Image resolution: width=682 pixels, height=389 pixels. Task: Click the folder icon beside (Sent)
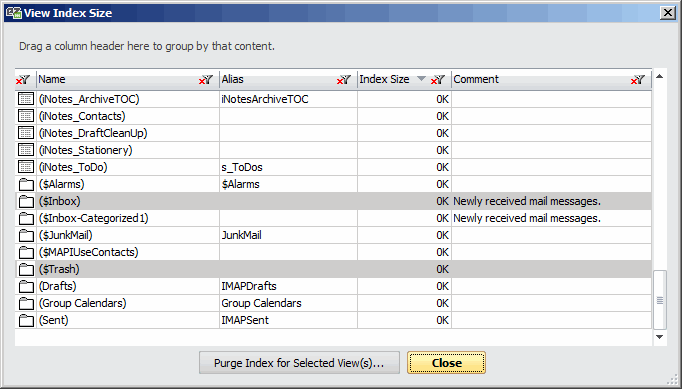pos(26,320)
